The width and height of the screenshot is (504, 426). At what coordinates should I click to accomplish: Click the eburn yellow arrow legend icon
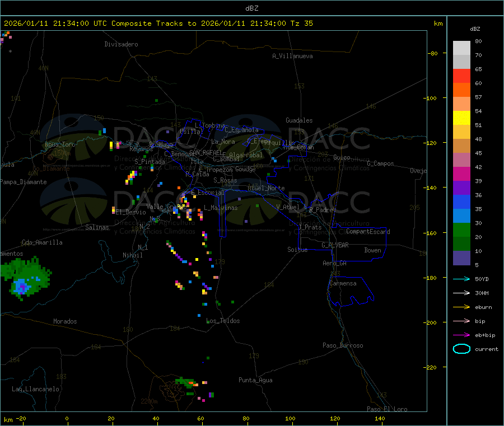coord(461,307)
